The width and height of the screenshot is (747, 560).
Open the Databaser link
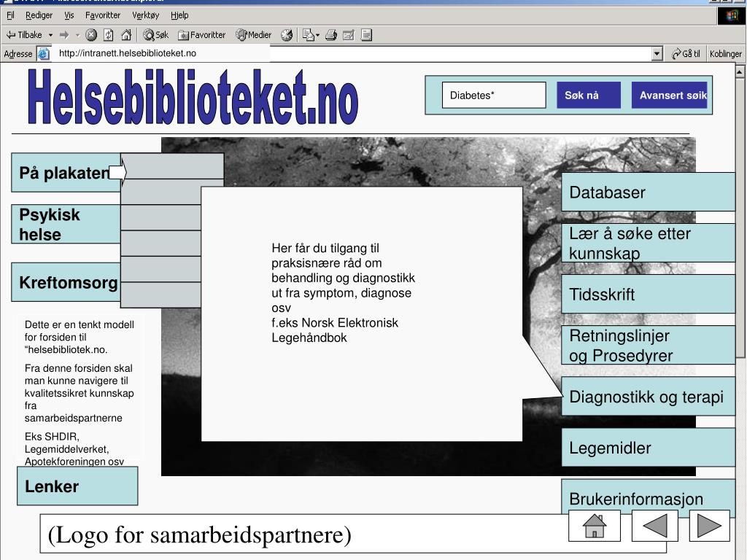click(649, 192)
